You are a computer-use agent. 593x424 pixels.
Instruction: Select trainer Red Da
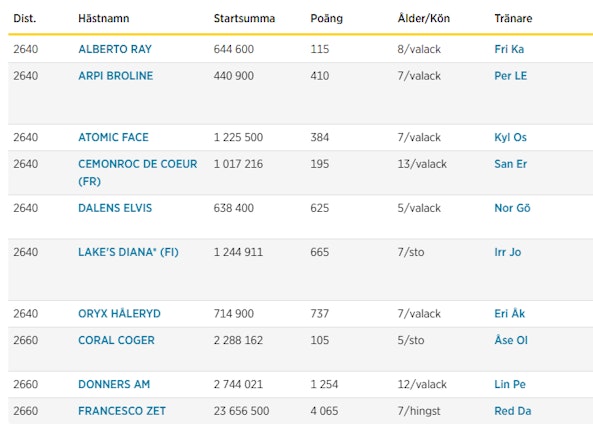tap(512, 411)
